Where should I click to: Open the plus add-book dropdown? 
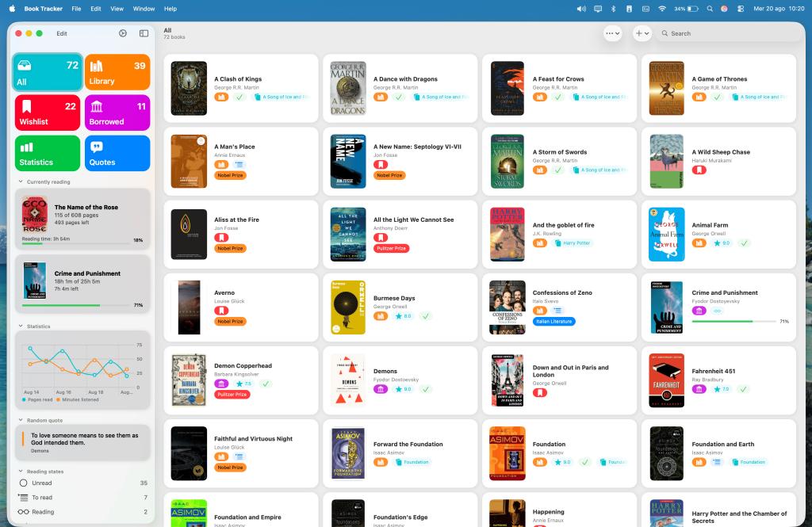(642, 33)
